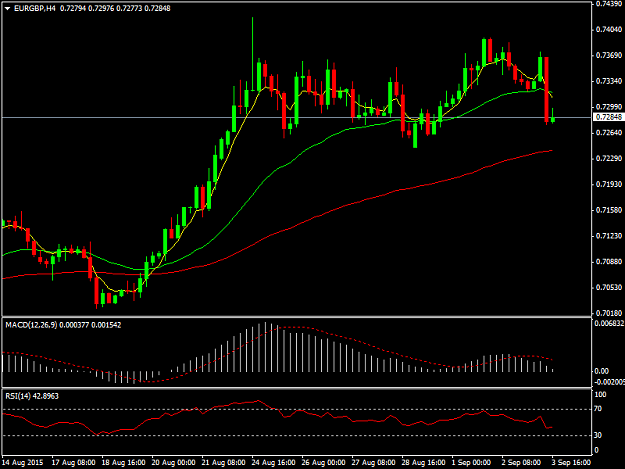The image size is (625, 469).
Task: Click the 14 Aug 2015 date label
Action: [x=22, y=463]
